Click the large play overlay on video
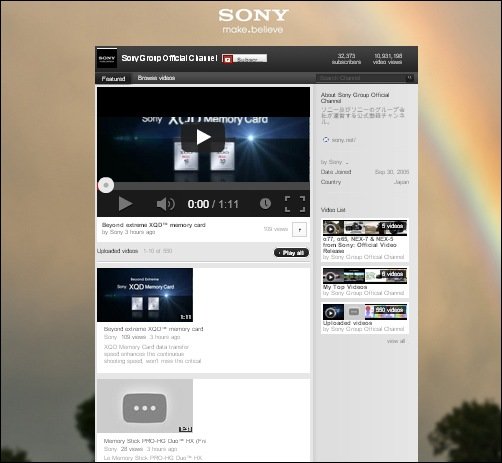The image size is (502, 463). coord(203,137)
